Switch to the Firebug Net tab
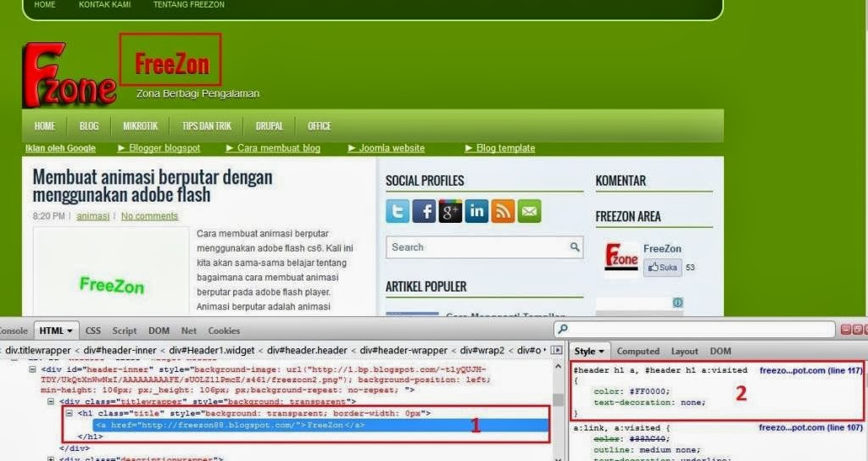Image resolution: width=868 pixels, height=461 pixels. (x=189, y=330)
